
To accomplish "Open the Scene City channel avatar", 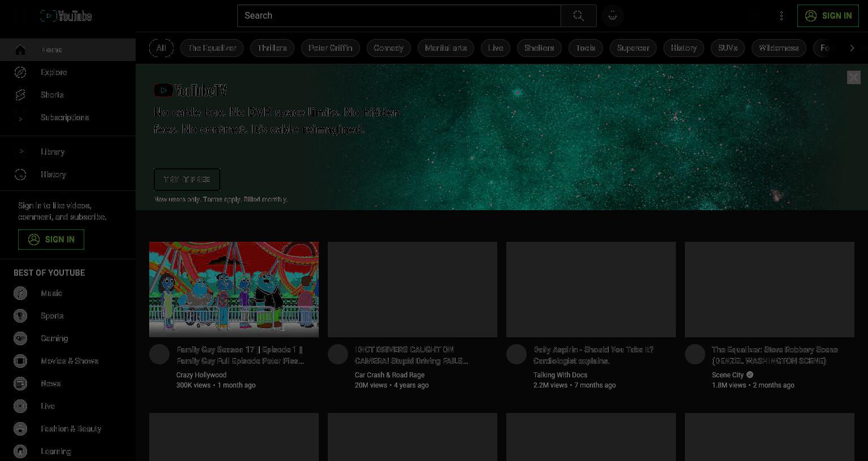I will 695,354.
